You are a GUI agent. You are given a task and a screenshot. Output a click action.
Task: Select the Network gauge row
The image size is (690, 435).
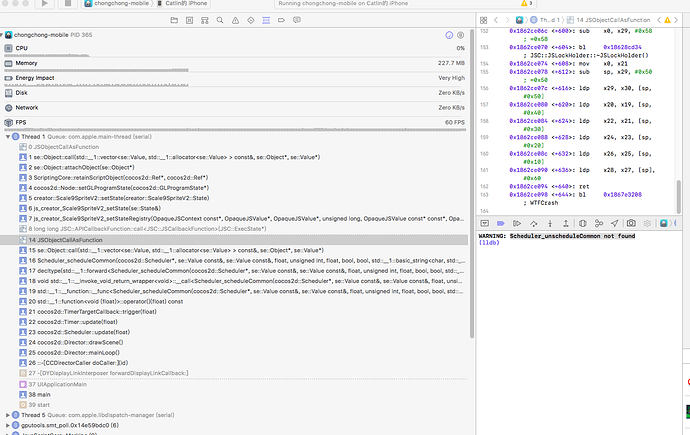[x=235, y=108]
